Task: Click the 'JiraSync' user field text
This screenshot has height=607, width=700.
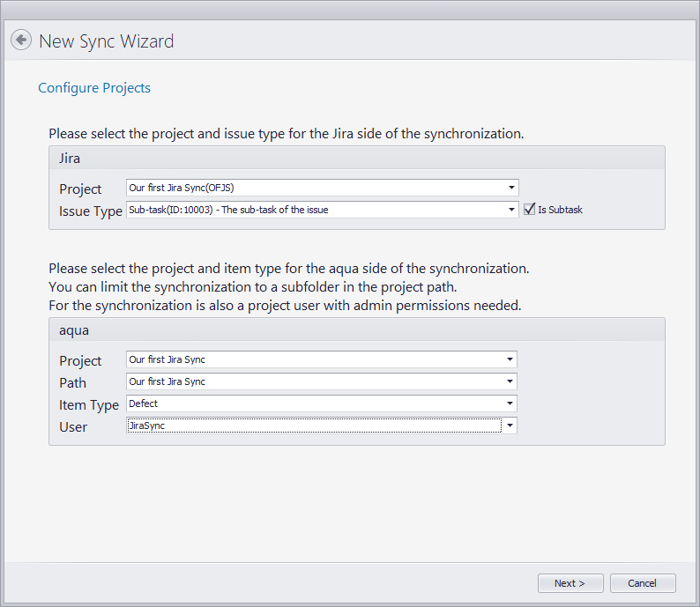Action: pyautogui.click(x=147, y=426)
